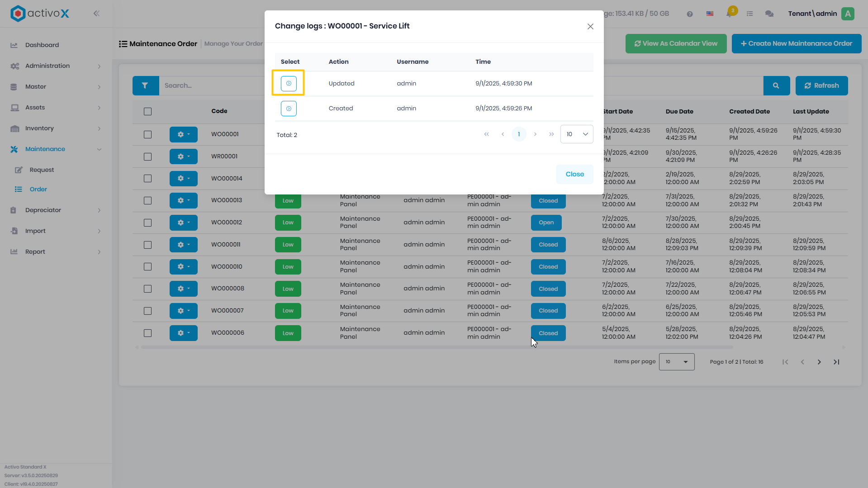The width and height of the screenshot is (868, 488).
Task: Click the Refresh button
Action: tap(821, 85)
